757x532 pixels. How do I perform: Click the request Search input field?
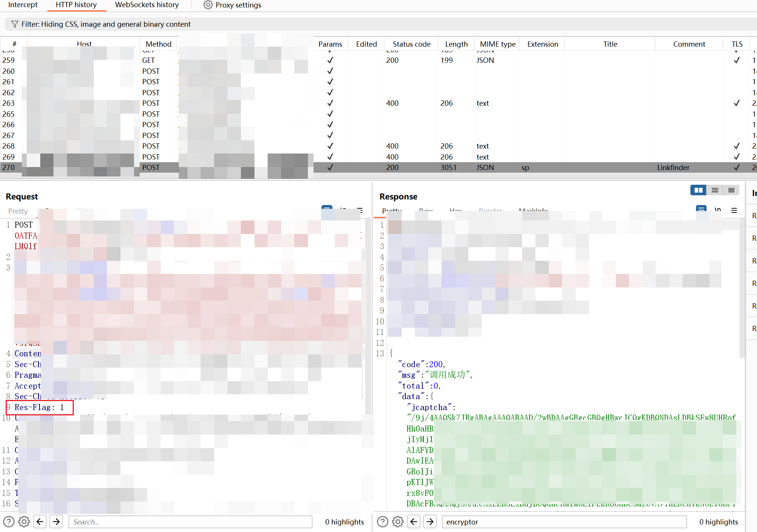coord(190,522)
